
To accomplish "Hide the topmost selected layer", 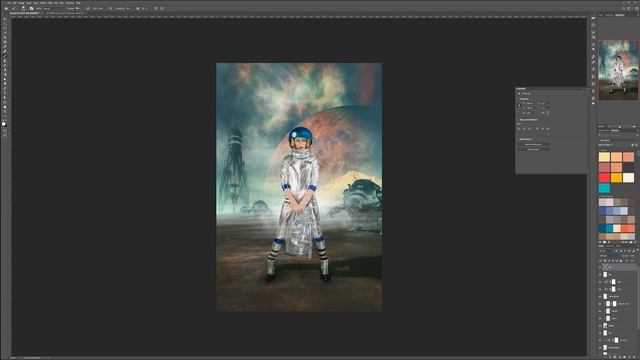I will click(x=600, y=267).
